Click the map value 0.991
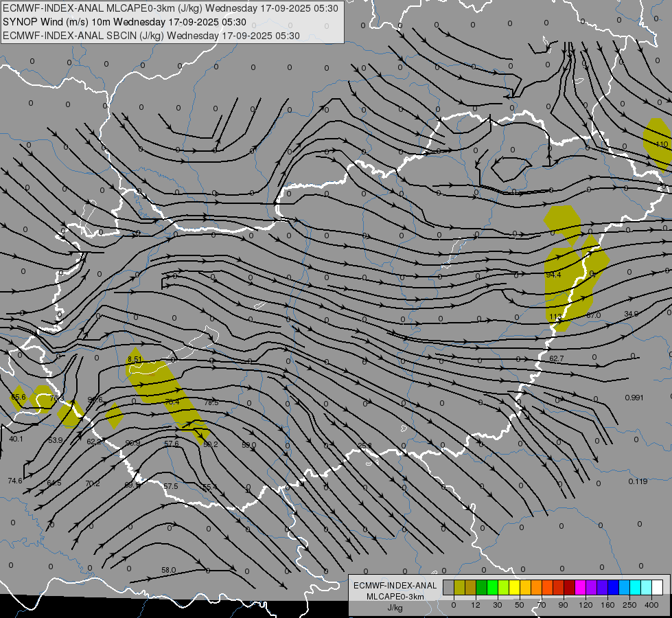 [634, 398]
